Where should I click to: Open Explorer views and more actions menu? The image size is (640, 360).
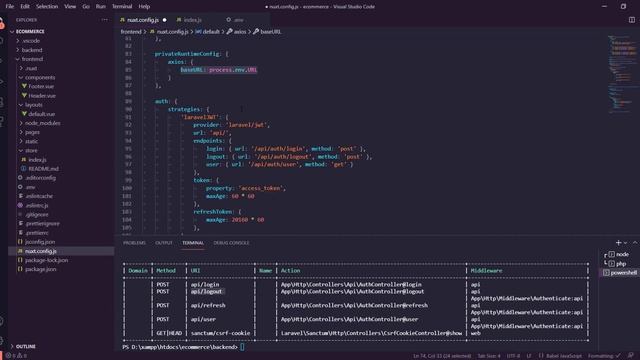105,20
